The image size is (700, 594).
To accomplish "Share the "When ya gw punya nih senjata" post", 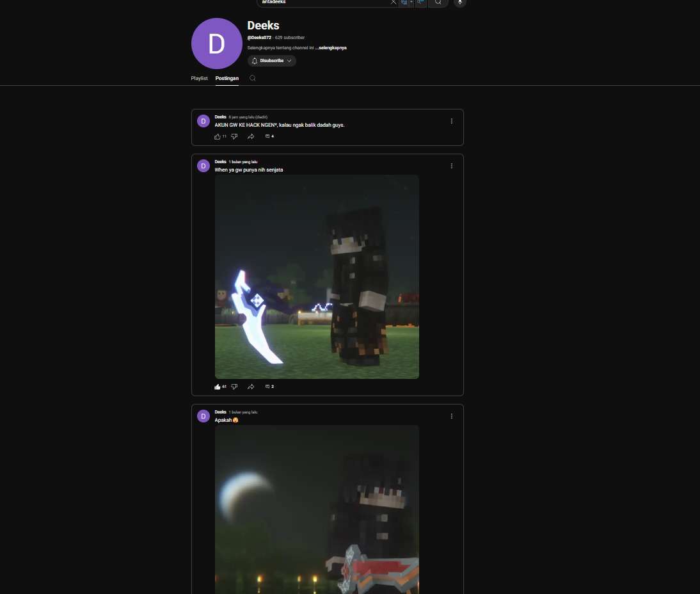I will pyautogui.click(x=251, y=387).
